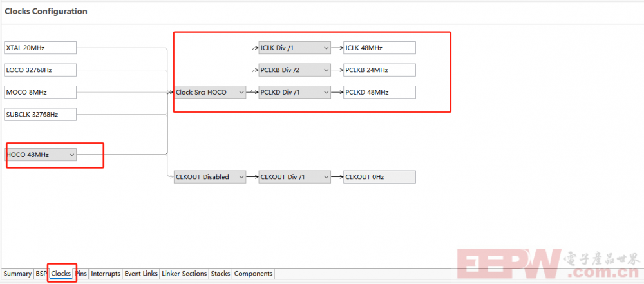Click the Clocks Configuration heading
Viewport: 644px width, 284px height.
coord(46,12)
